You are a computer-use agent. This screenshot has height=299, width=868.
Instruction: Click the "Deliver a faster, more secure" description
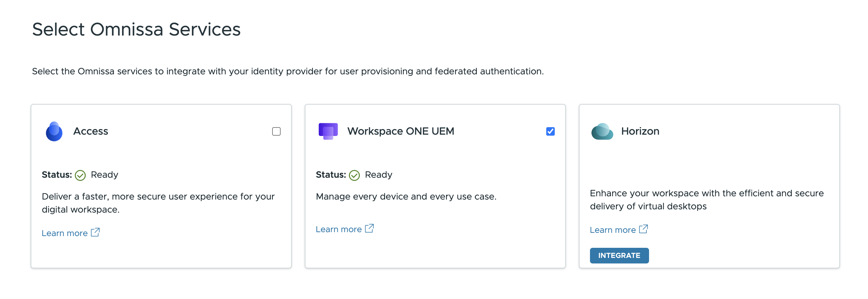[158, 203]
